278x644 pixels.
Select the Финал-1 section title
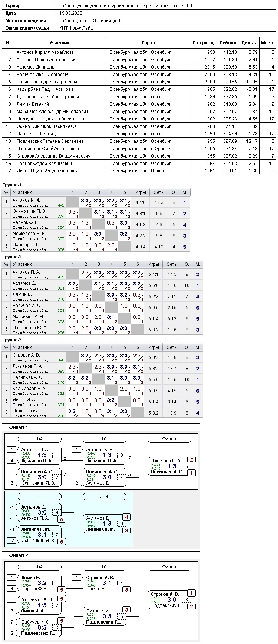pos(19,427)
